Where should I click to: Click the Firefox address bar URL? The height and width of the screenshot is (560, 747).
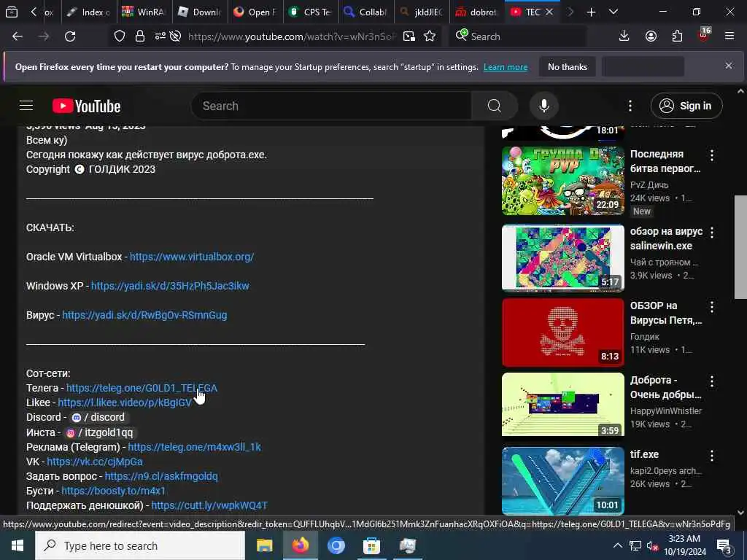(292, 36)
